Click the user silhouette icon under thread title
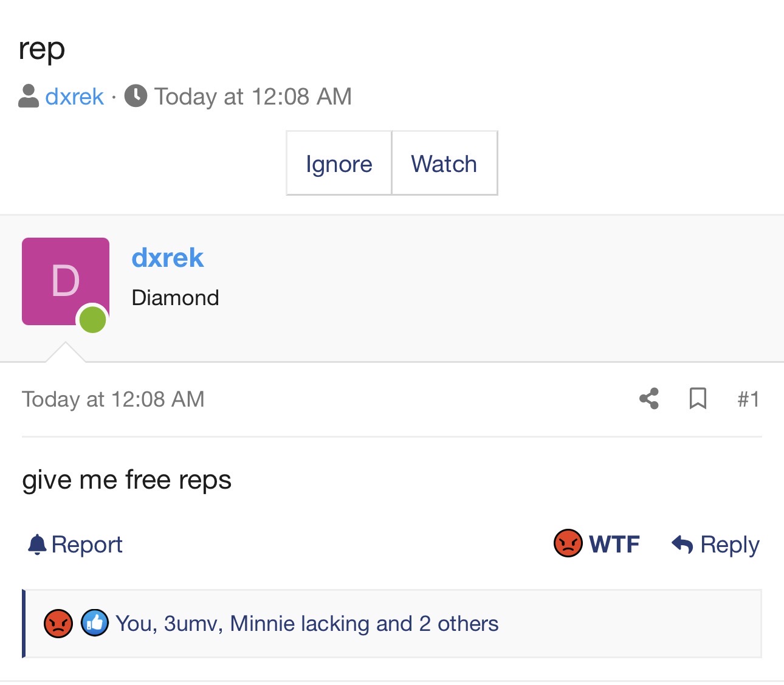This screenshot has height=685, width=784. coord(29,96)
